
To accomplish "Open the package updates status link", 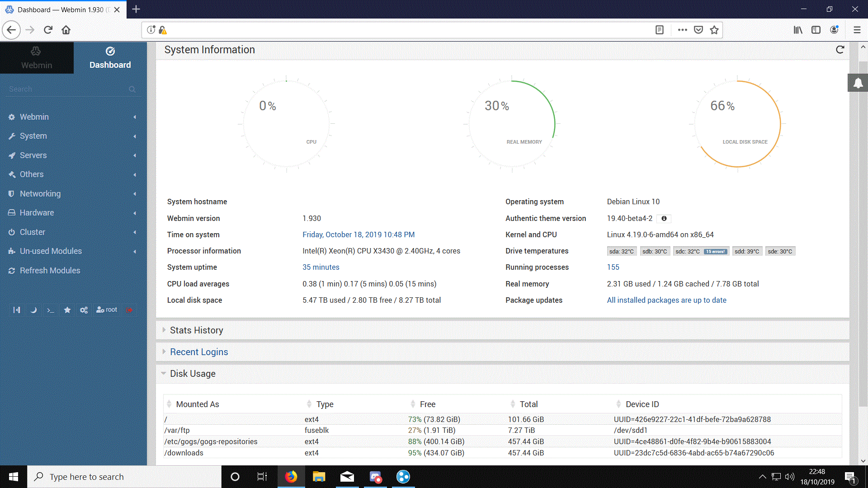I will (x=666, y=300).
